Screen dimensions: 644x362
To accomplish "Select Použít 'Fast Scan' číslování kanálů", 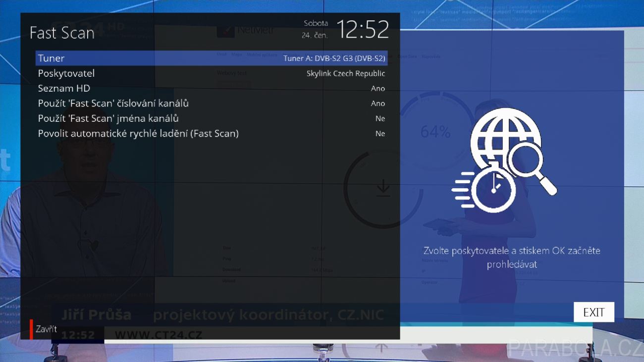I will click(212, 103).
